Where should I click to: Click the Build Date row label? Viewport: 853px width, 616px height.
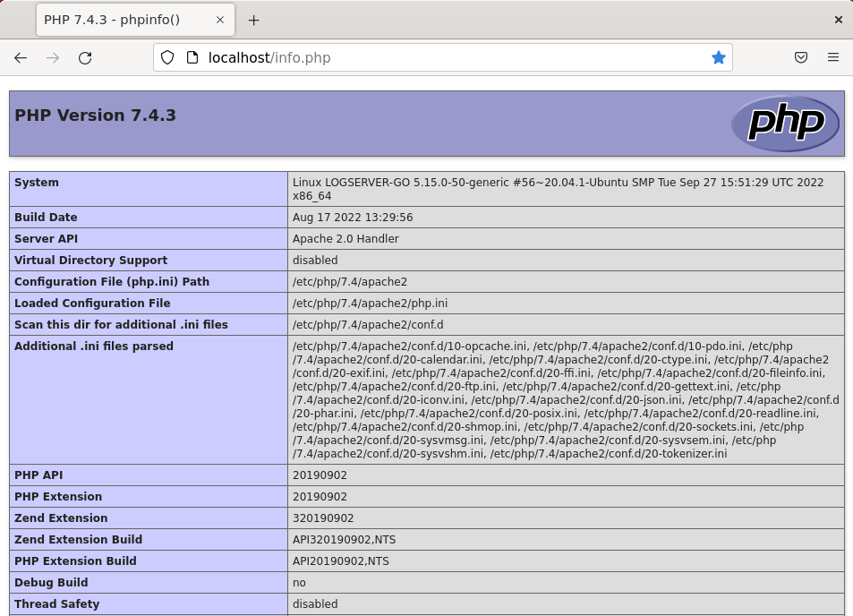point(46,218)
